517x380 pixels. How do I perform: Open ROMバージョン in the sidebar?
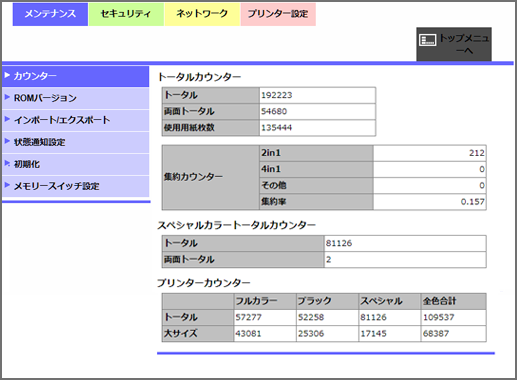(x=76, y=98)
